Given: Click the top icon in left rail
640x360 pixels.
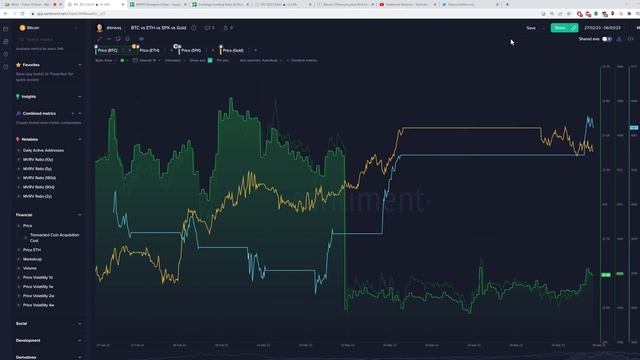Looking at the screenshot, I should pos(6,29).
